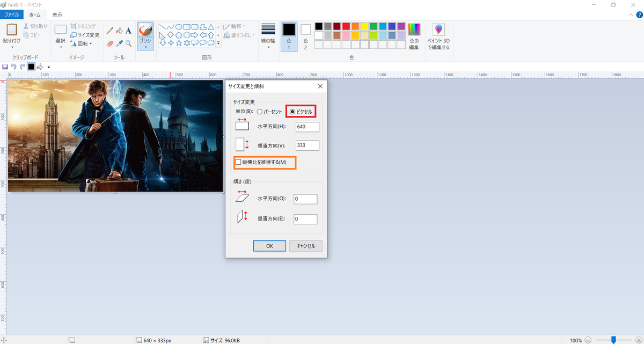
Task: Click the Skew vertical (E) field
Action: pos(305,219)
